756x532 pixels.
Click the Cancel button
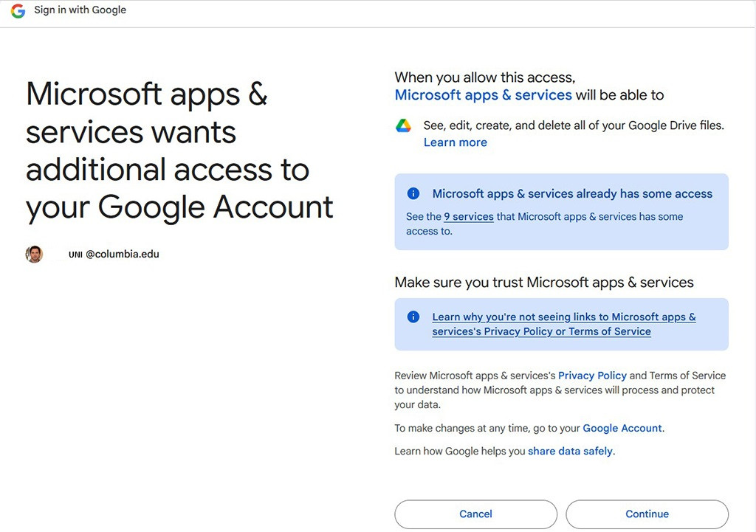pyautogui.click(x=475, y=514)
